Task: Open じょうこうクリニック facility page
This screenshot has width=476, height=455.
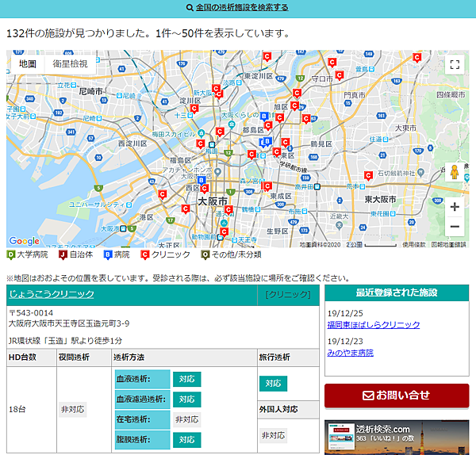Action: tap(52, 294)
